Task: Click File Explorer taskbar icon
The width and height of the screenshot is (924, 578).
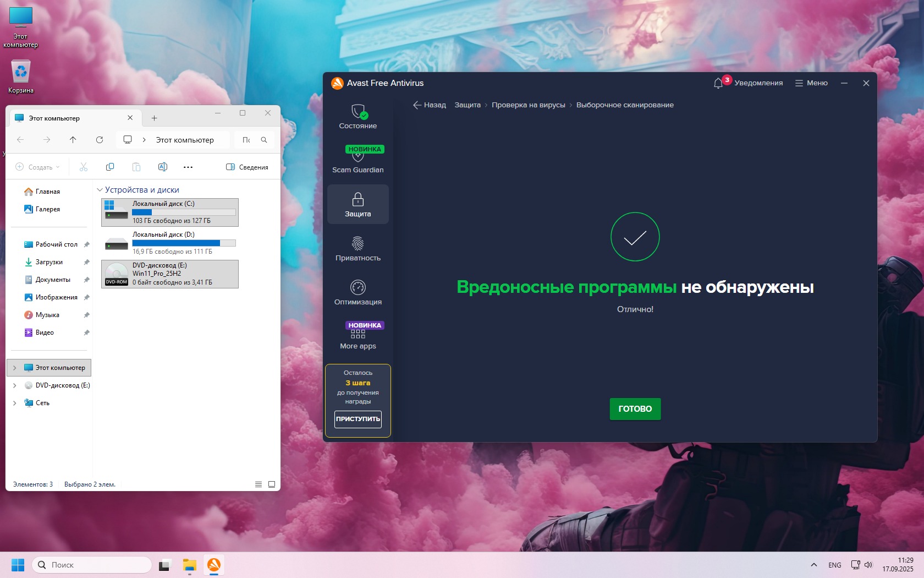Action: pos(190,565)
